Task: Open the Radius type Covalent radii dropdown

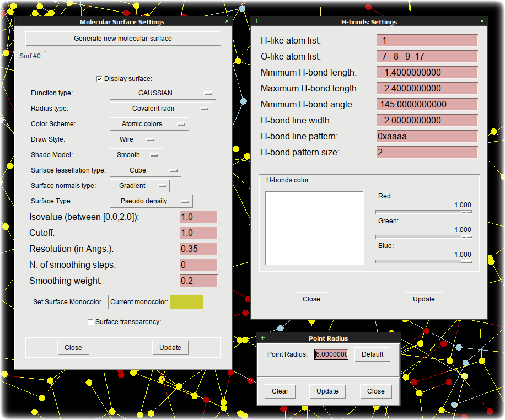Action: pos(161,109)
